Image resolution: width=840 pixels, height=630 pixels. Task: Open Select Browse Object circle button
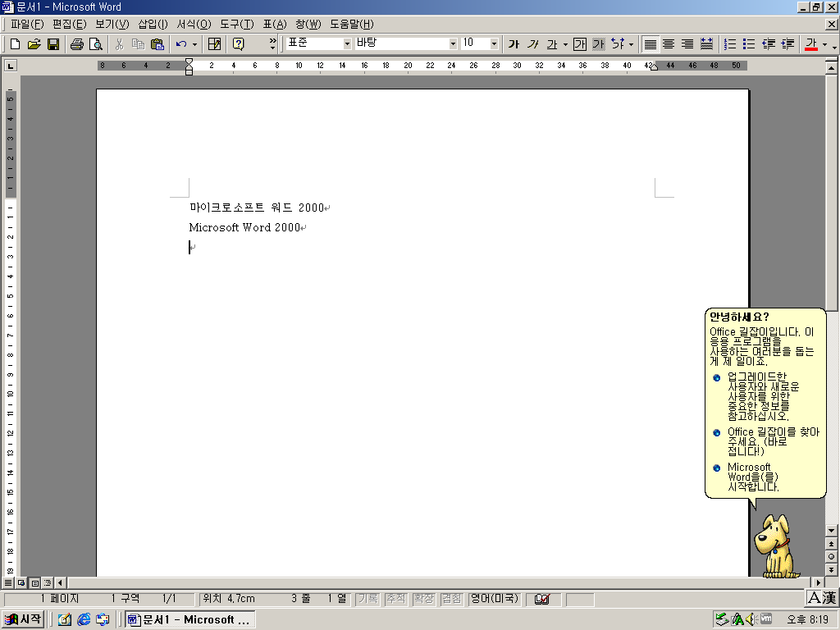(x=832, y=557)
